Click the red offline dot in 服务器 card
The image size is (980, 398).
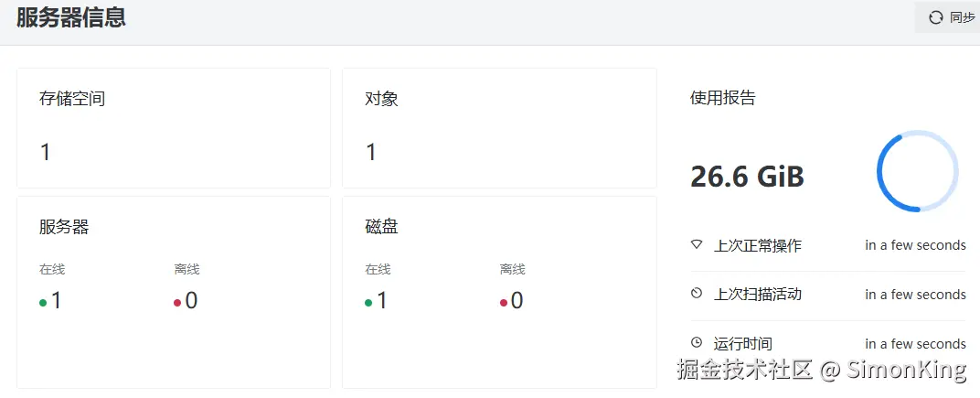click(177, 303)
